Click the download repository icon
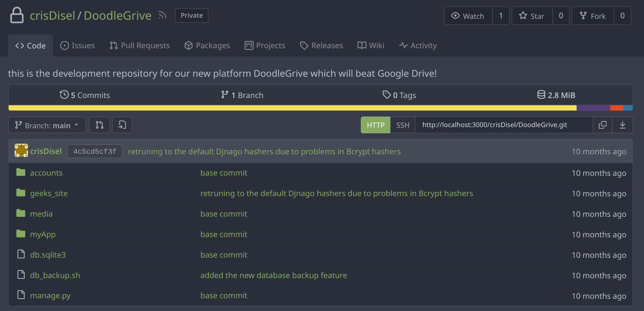This screenshot has width=644, height=311. coord(623,125)
